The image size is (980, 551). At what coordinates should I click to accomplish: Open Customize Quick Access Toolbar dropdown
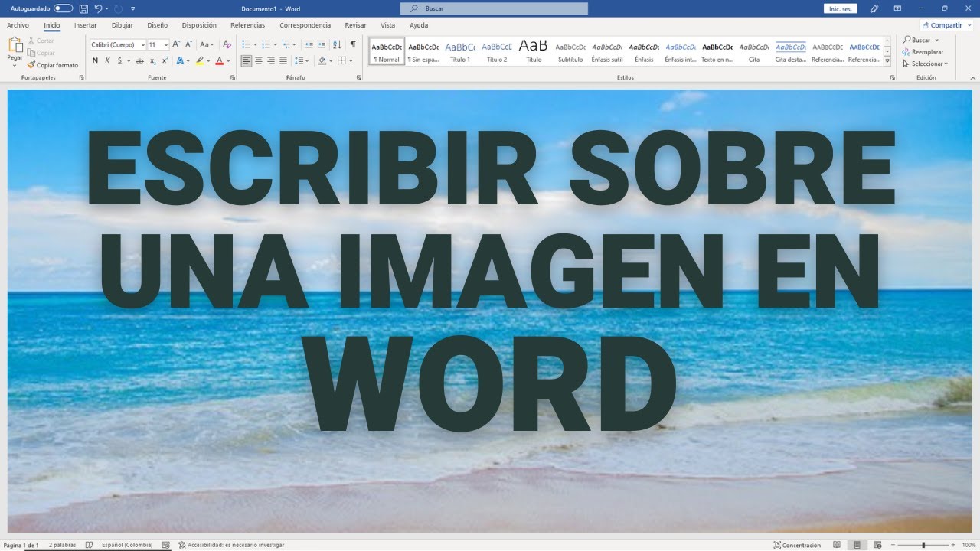133,8
